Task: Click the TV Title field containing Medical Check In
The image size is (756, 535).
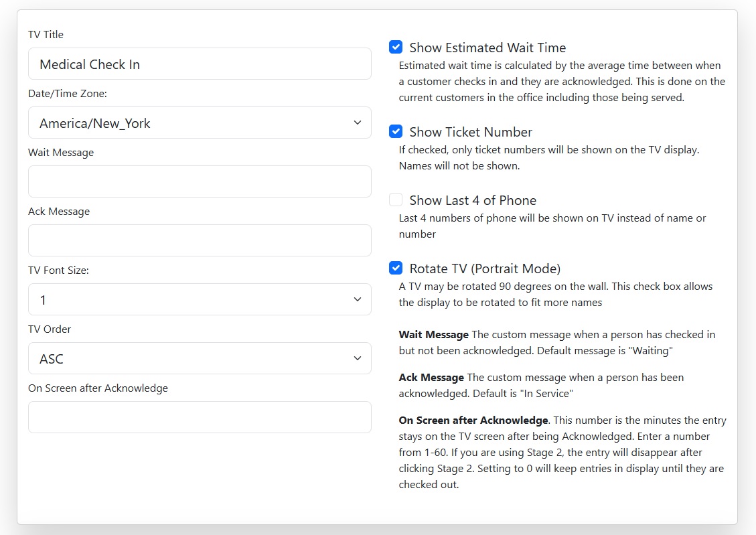Action: 200,64
